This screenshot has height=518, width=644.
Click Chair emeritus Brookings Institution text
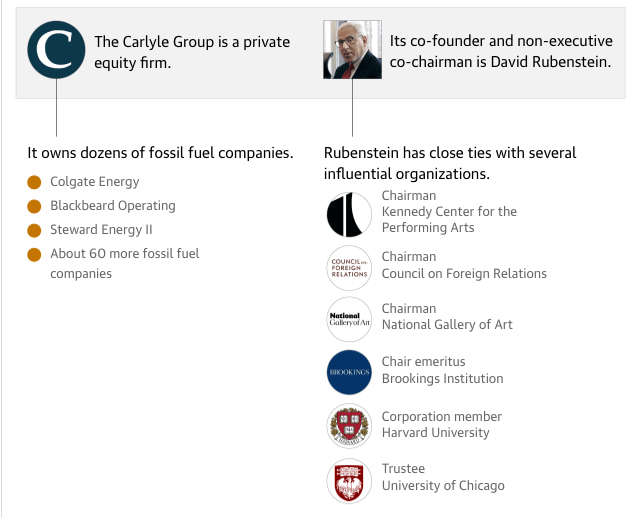pyautogui.click(x=442, y=370)
